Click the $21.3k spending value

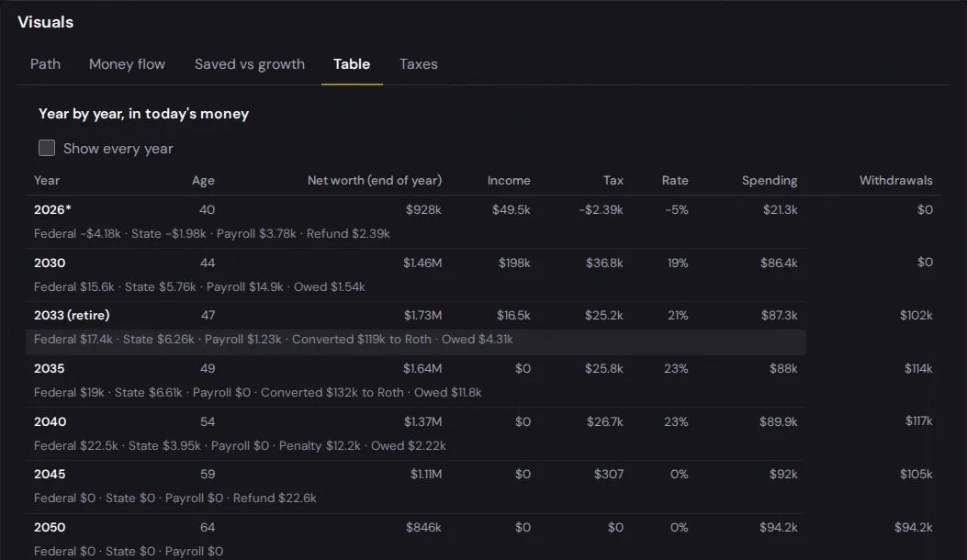point(781,209)
